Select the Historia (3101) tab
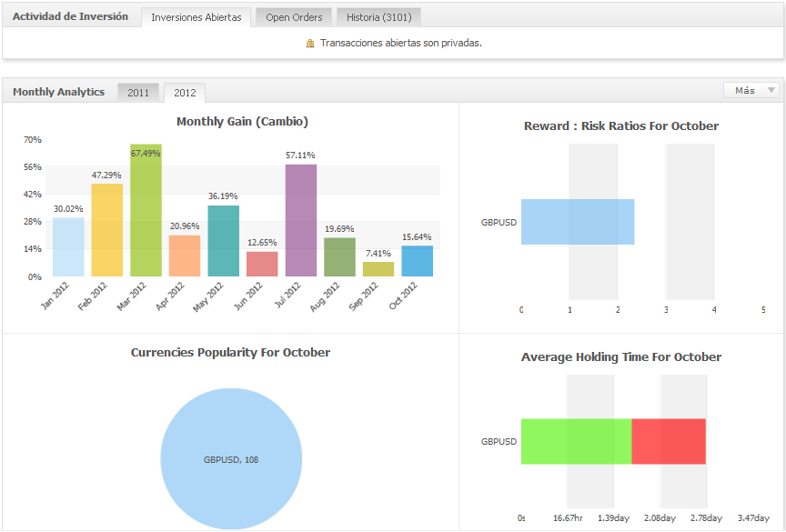Image resolution: width=786 pixels, height=532 pixels. coord(378,17)
